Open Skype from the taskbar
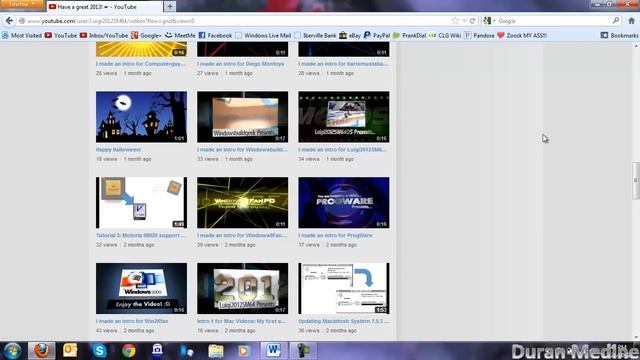The width and height of the screenshot is (640, 360). tap(99, 351)
